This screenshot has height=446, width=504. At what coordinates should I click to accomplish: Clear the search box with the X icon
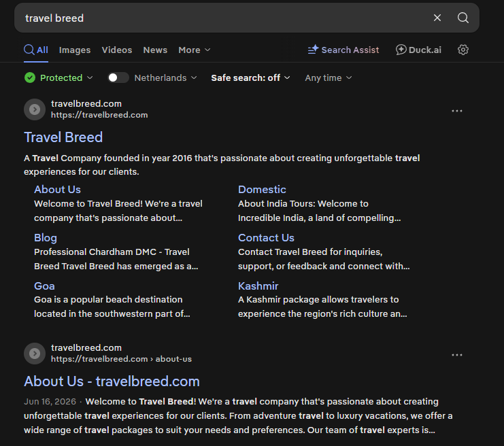[437, 18]
